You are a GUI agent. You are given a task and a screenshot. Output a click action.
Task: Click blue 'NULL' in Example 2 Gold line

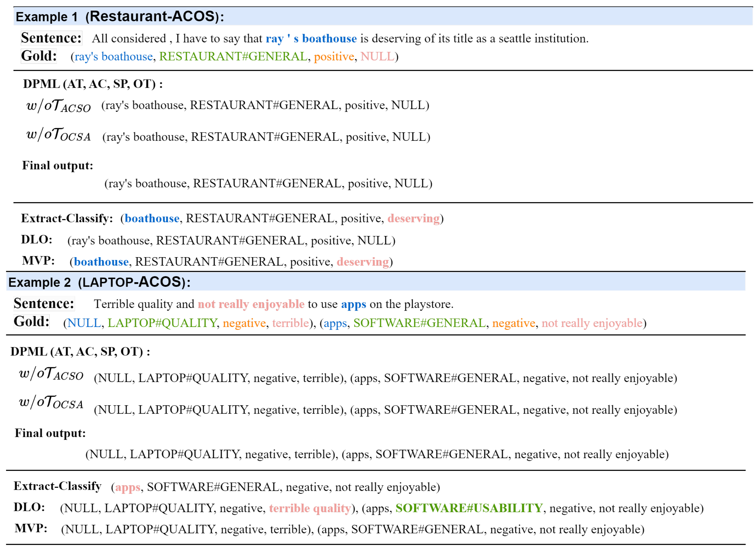tap(84, 323)
